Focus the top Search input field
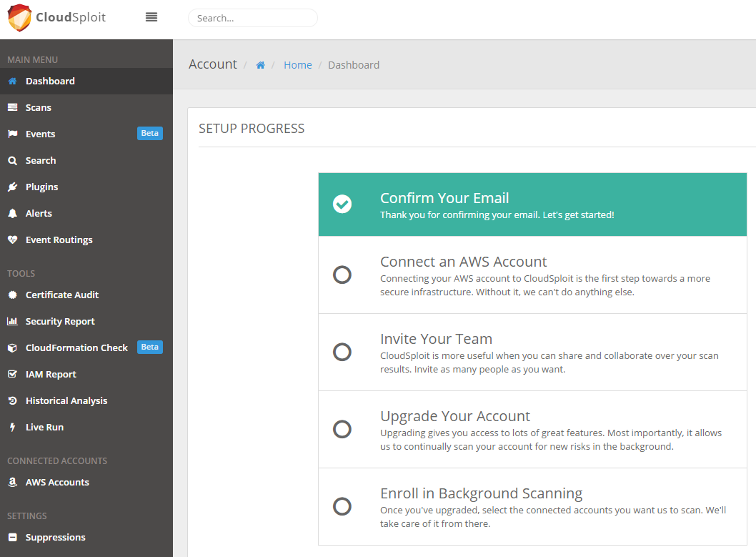Screen dimensions: 756x557 point(253,18)
